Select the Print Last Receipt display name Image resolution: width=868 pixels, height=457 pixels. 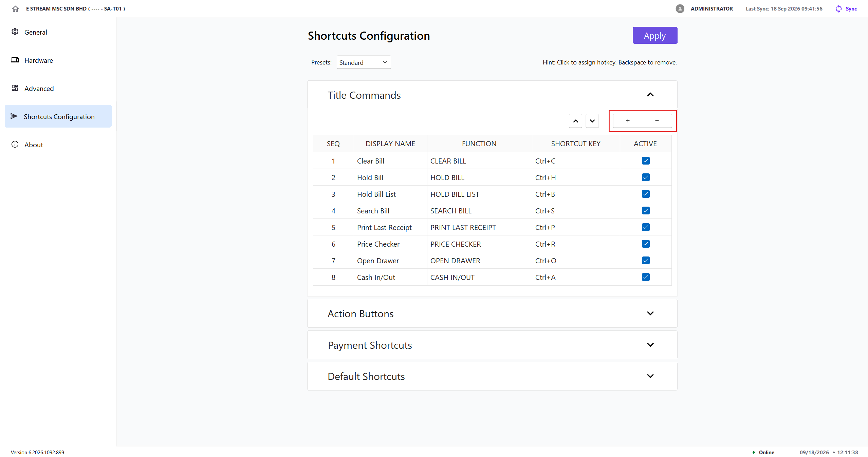[390, 227]
